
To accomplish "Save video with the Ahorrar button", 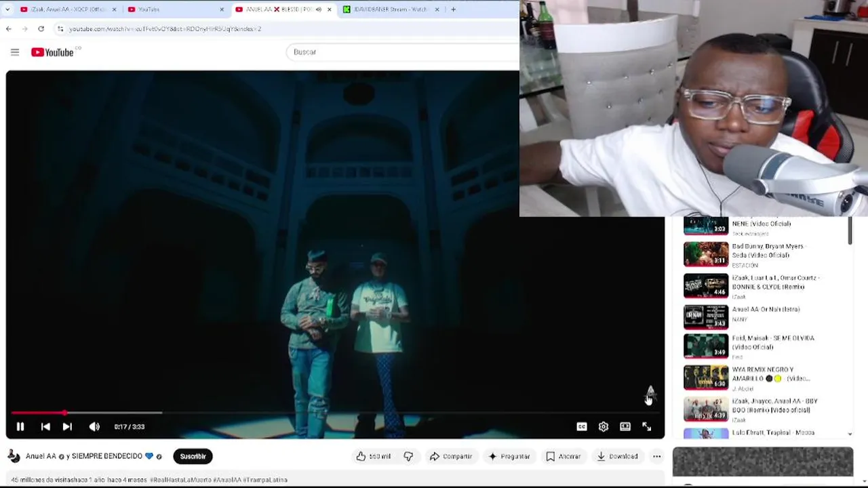I will (564, 456).
